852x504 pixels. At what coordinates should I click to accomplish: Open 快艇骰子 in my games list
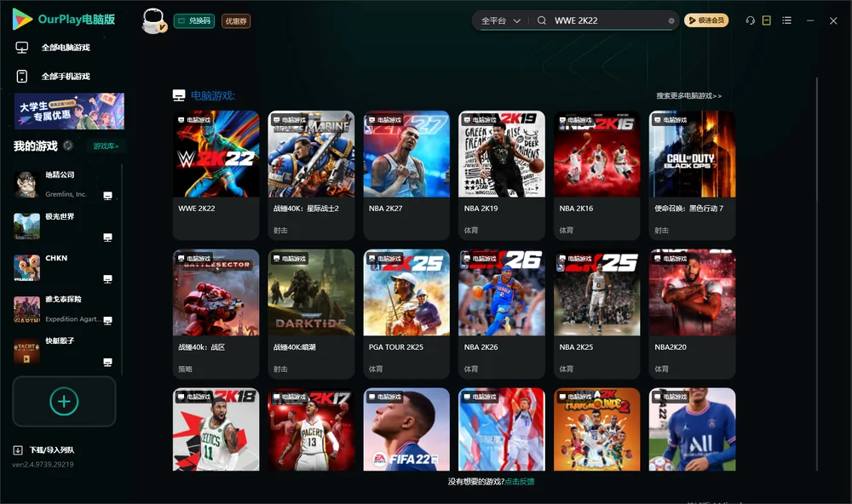(x=64, y=351)
